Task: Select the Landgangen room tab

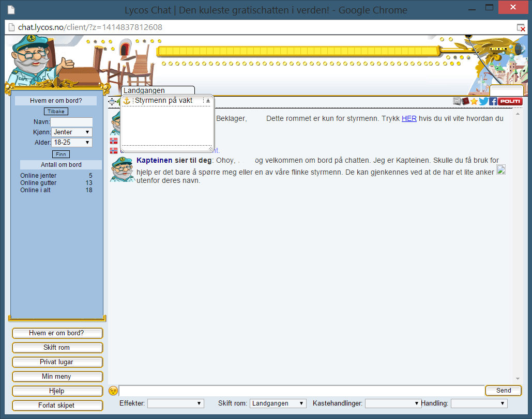Action: (x=158, y=90)
